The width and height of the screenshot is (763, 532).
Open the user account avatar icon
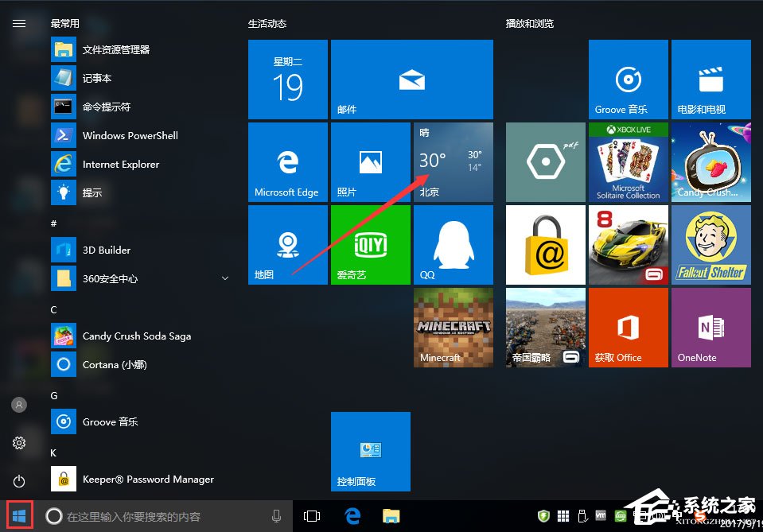click(18, 405)
